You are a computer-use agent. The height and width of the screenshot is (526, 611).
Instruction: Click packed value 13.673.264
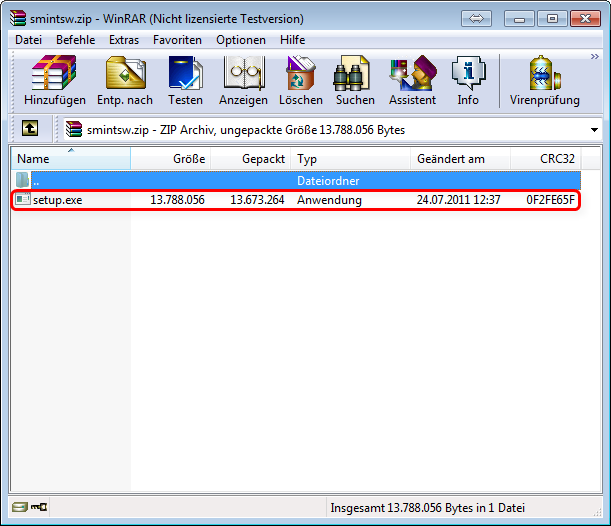257,200
